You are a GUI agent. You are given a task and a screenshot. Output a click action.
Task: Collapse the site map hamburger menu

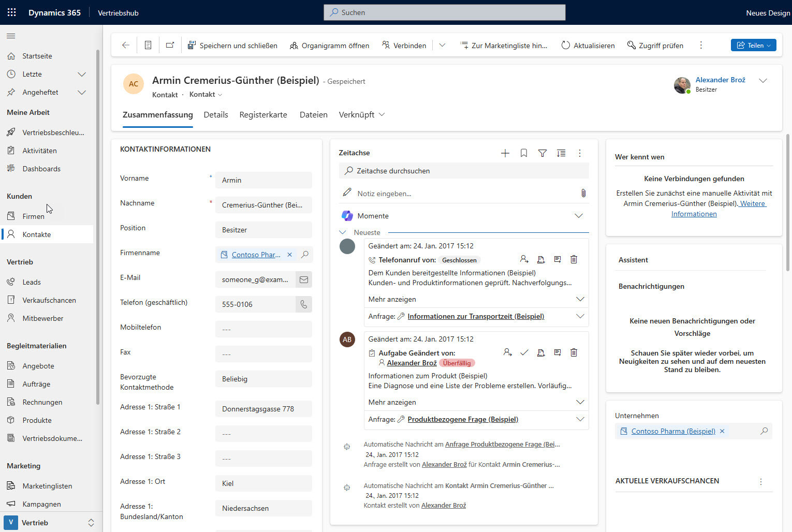[x=11, y=36]
